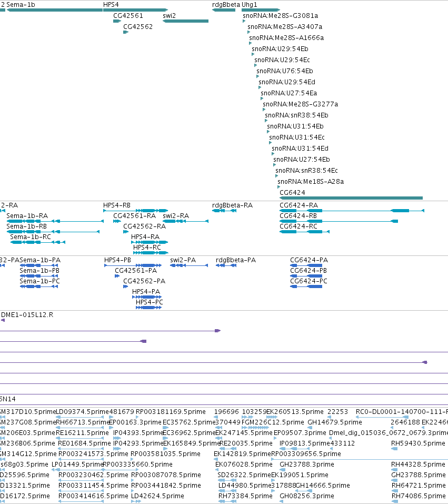Click the RH66713.5prime EST label

(x=83, y=422)
